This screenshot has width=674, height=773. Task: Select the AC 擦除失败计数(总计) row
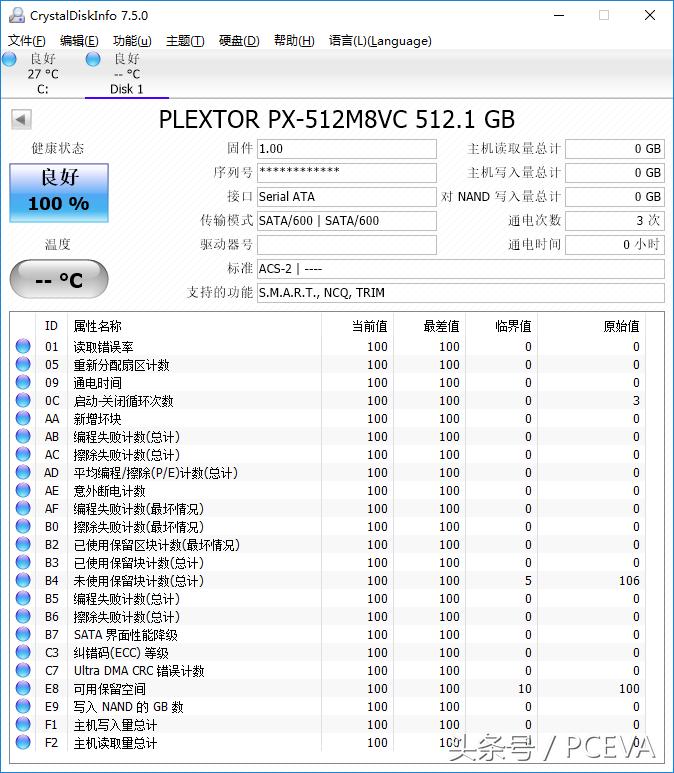(x=328, y=454)
